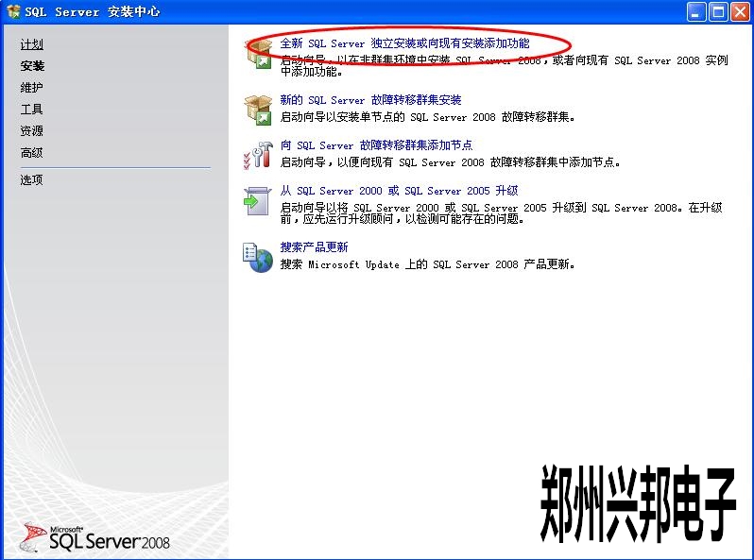The height and width of the screenshot is (560, 754).
Task: Open 向 SQL Server 故障转移群集添加节点 link
Action: [x=376, y=145]
